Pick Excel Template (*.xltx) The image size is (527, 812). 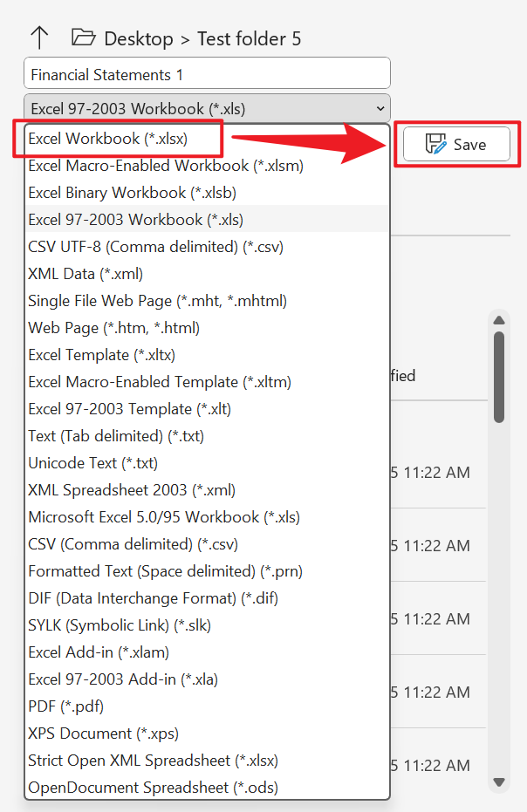[207, 355]
